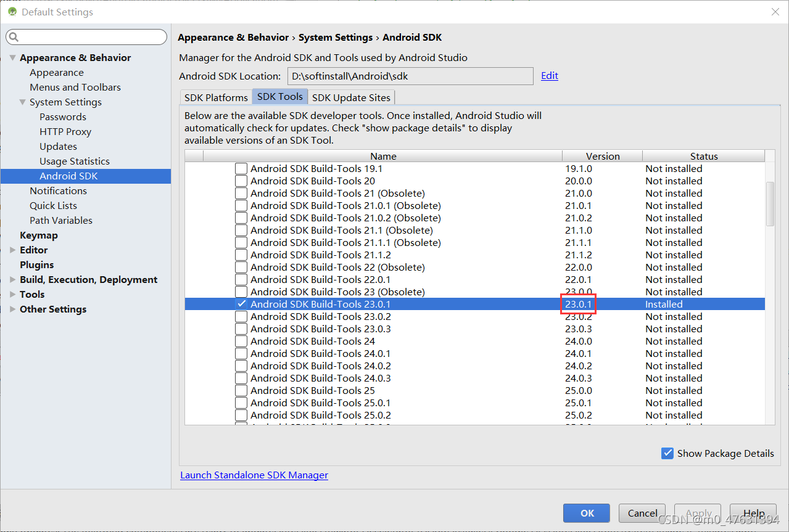
Task: Check Android SDK Build-Tools 23.0.3
Action: point(241,329)
